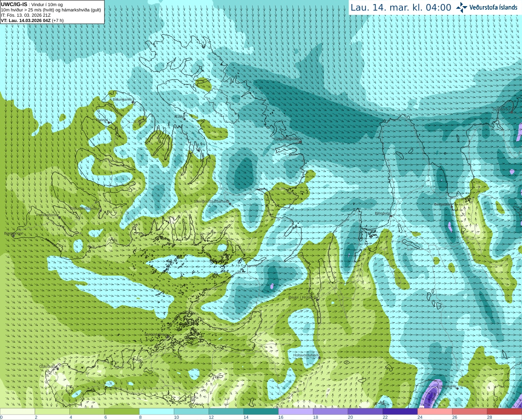
Task: Click the Flateyri station label
Action: click(x=102, y=120)
